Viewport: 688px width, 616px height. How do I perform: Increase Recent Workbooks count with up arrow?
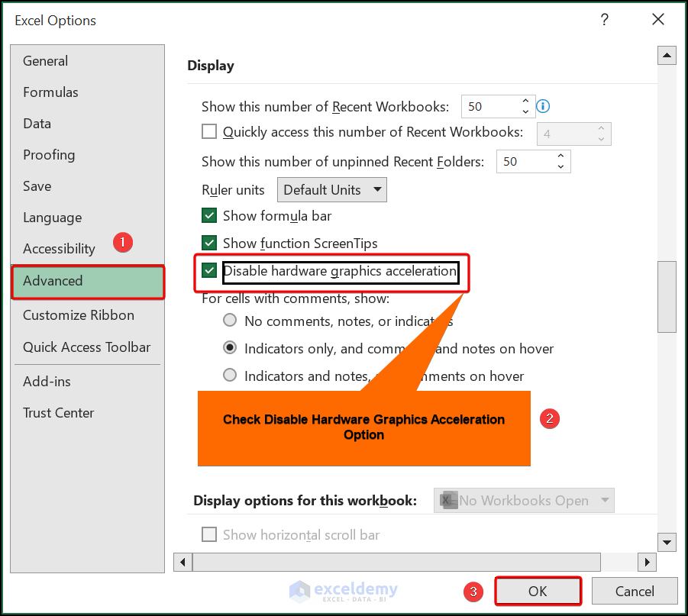(525, 101)
